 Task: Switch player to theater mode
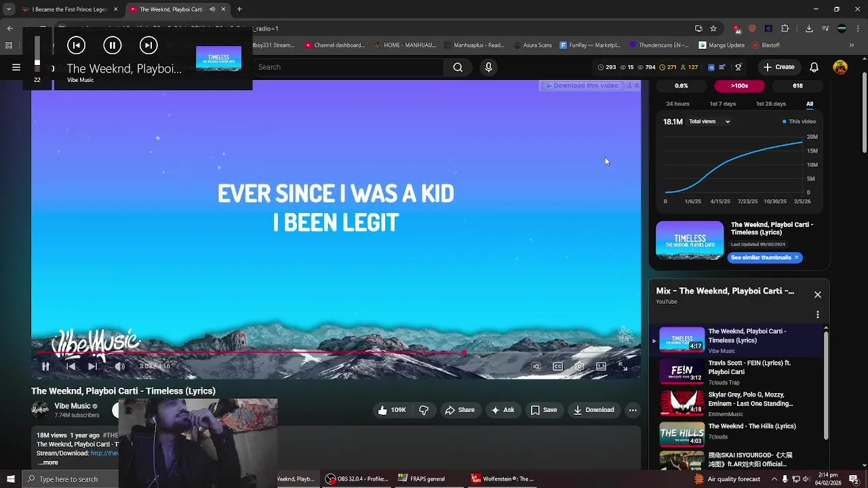point(601,366)
